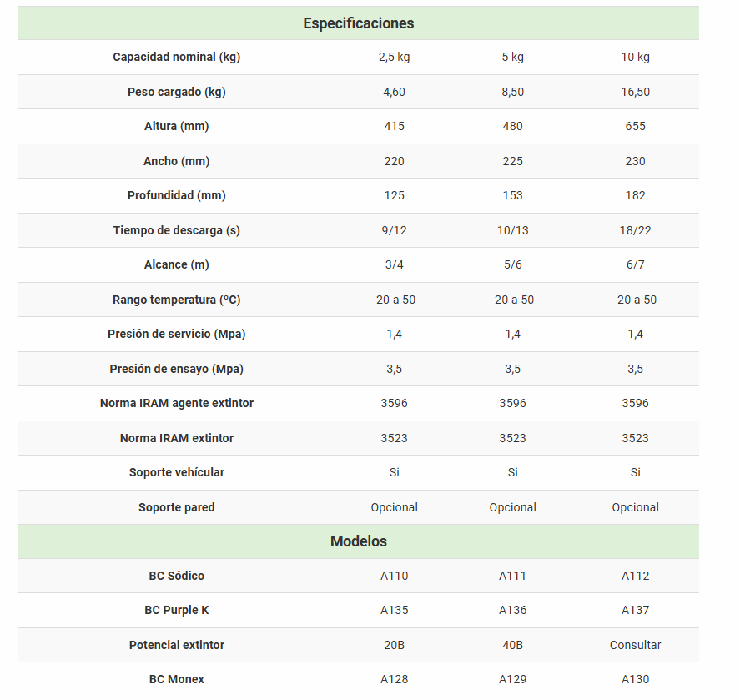Click the Soporte pared row label

[x=176, y=507]
